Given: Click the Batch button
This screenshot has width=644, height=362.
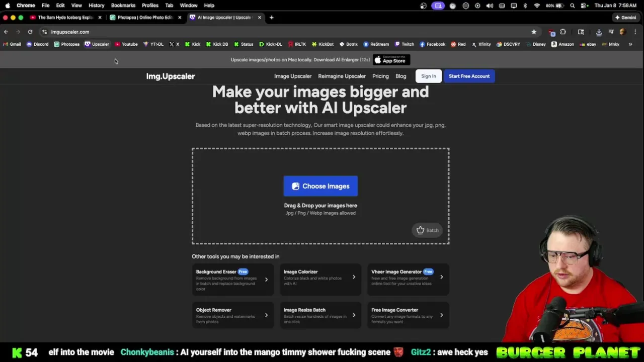Looking at the screenshot, I should coord(428,230).
